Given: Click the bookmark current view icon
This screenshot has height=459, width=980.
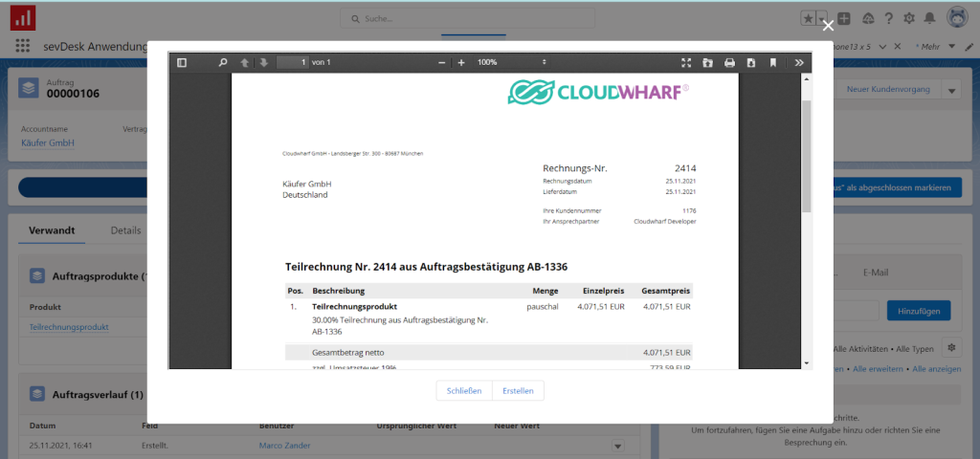Looking at the screenshot, I should [773, 63].
